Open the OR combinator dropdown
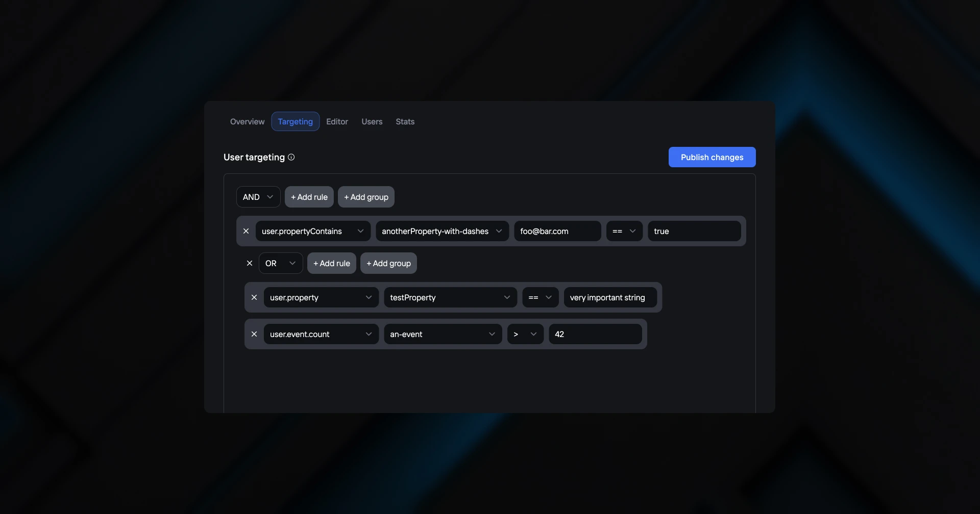980x514 pixels. (281, 263)
